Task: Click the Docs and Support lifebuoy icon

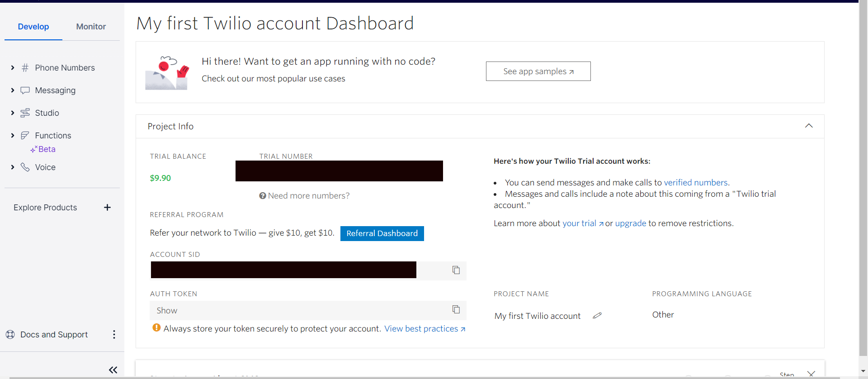Action: click(x=10, y=335)
